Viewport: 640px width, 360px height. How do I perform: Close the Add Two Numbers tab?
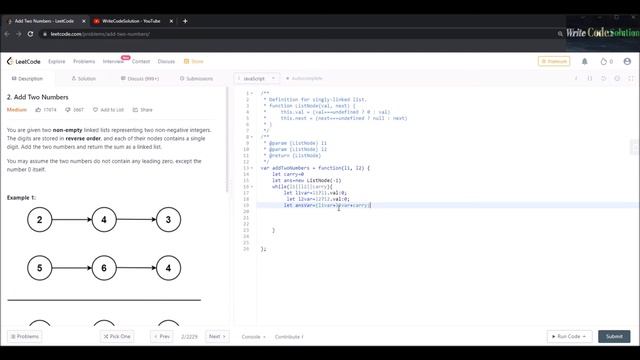(x=84, y=21)
